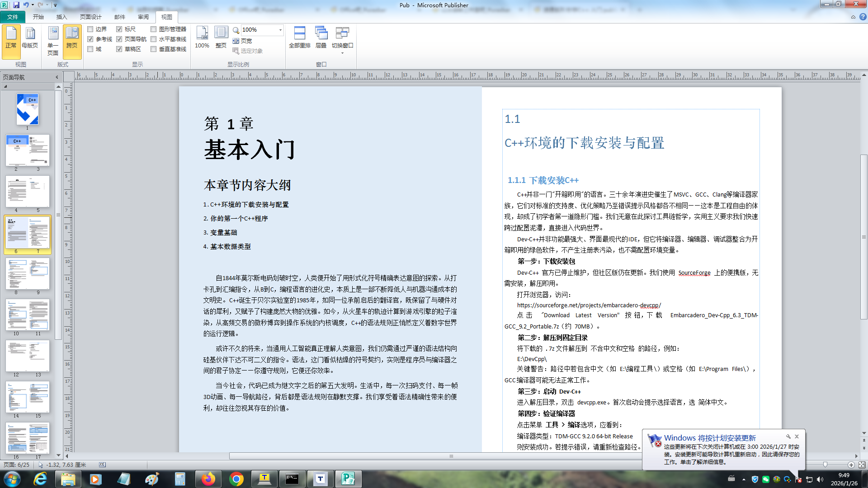The image size is (868, 488).
Task: Click the Page Width (页宽) zoom icon
Action: 236,41
